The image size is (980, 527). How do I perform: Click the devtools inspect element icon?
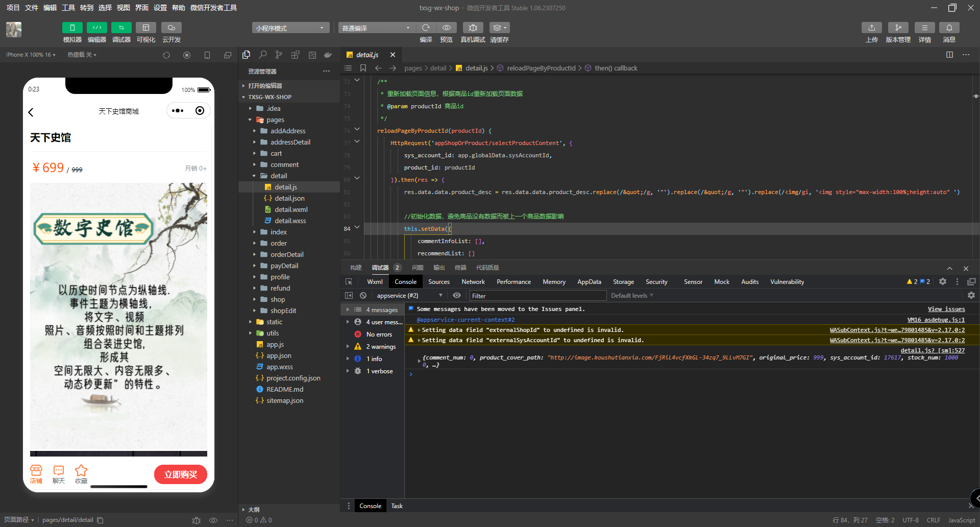pos(349,282)
